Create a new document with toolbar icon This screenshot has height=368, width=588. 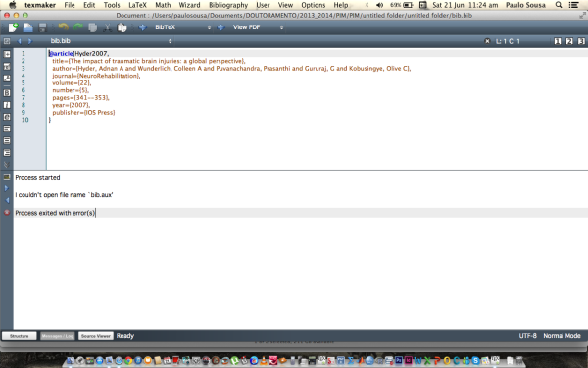tap(13, 27)
